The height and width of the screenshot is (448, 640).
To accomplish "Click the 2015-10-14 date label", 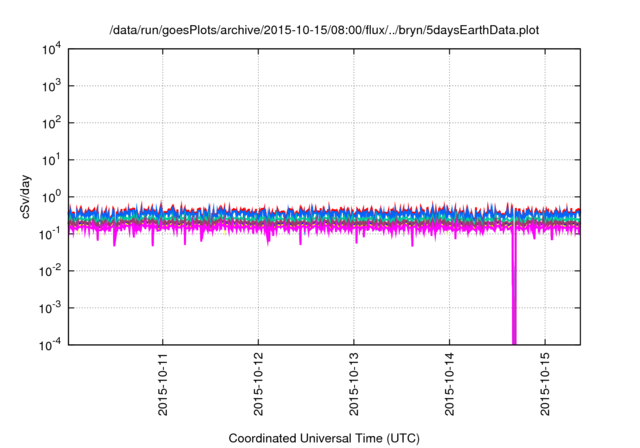I will [x=449, y=384].
